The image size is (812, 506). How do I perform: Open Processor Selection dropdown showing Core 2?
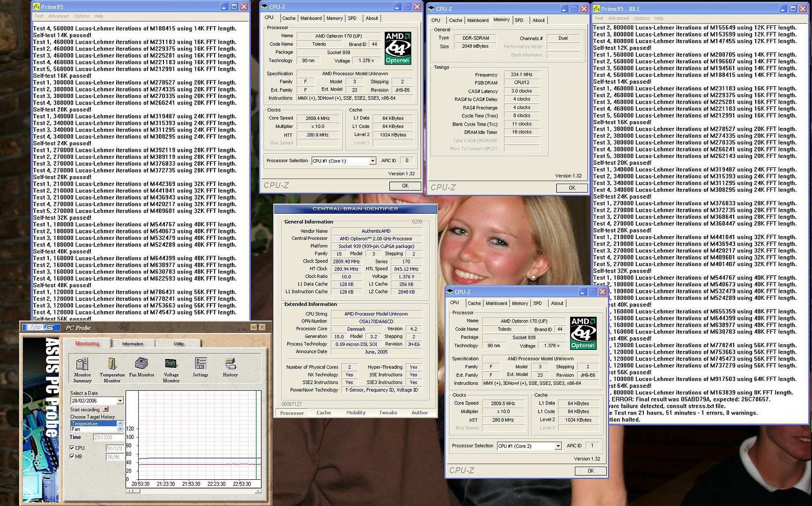coord(558,446)
